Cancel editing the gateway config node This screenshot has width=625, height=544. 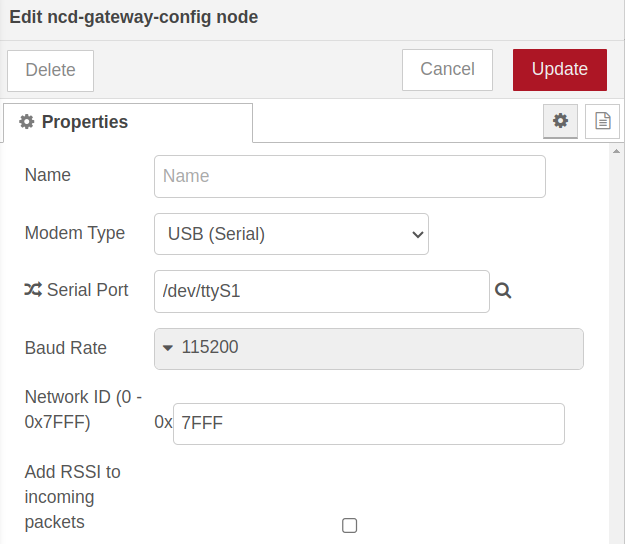(447, 70)
